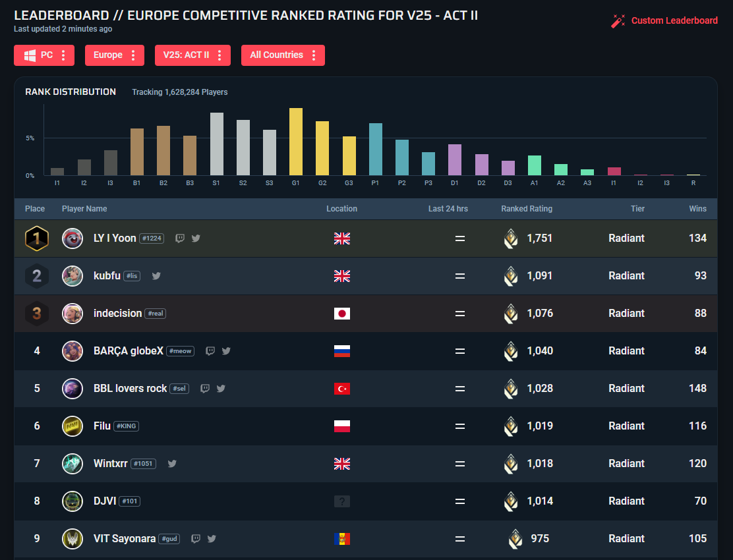Click the G1 bar in rank distribution
The width and height of the screenshot is (733, 560).
296,141
